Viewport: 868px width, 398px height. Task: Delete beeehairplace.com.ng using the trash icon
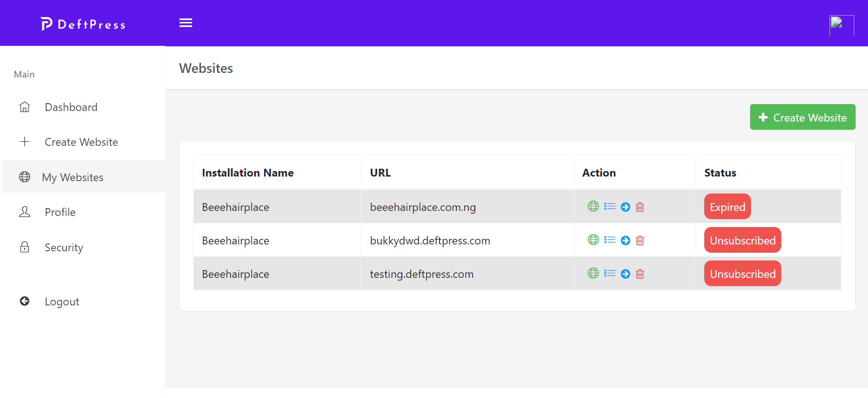[x=640, y=207]
